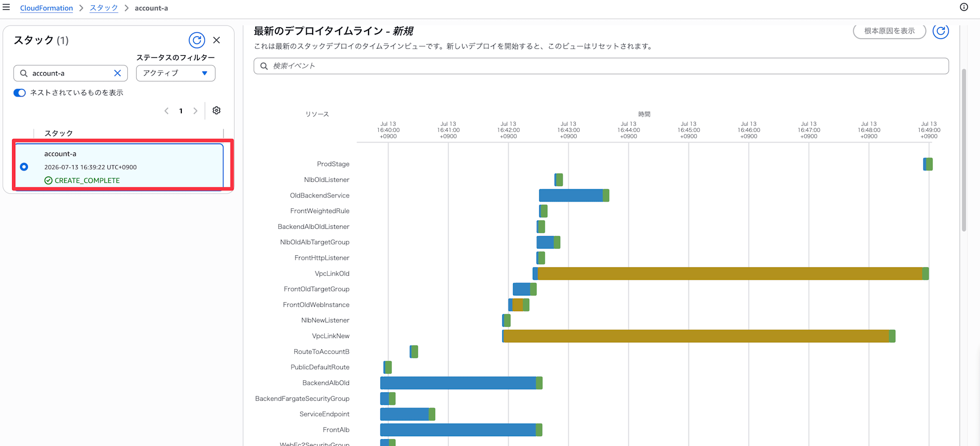Close the stacks side panel

click(217, 40)
